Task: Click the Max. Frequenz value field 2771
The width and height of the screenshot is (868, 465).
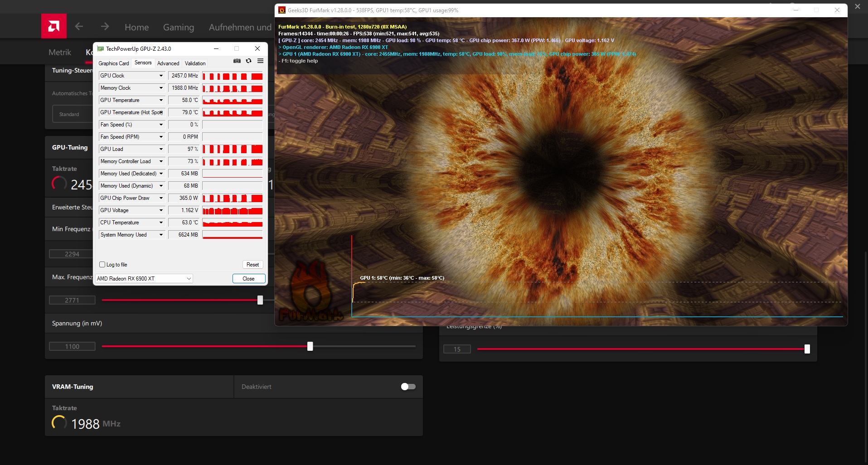Action: 72,300
